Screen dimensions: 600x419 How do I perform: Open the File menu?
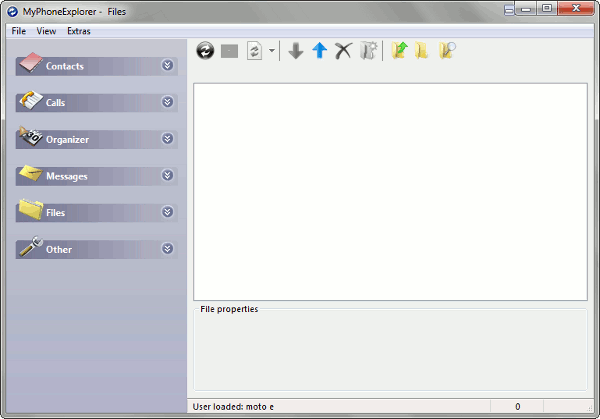click(19, 31)
